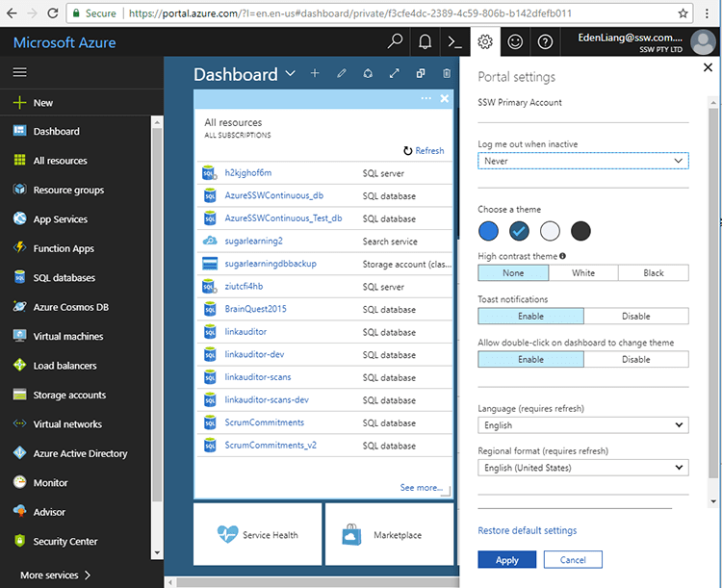Viewport: 722px width, 588px height.
Task: Click Restore default settings link
Action: [528, 530]
